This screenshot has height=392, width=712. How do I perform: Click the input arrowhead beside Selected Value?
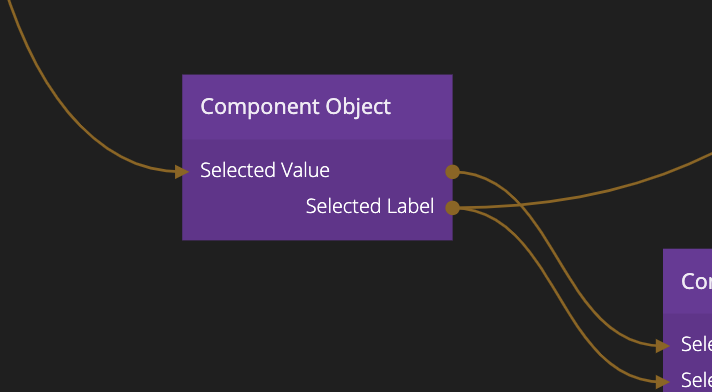182,172
